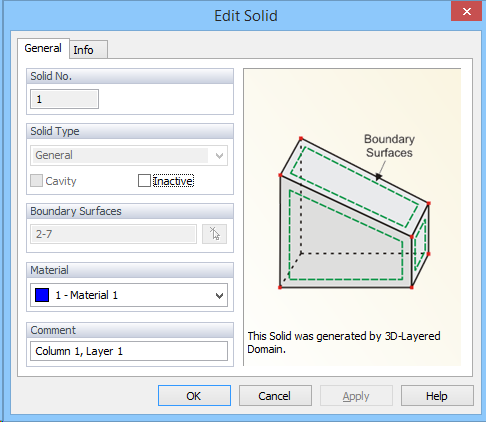Click the Cancel button

(275, 396)
